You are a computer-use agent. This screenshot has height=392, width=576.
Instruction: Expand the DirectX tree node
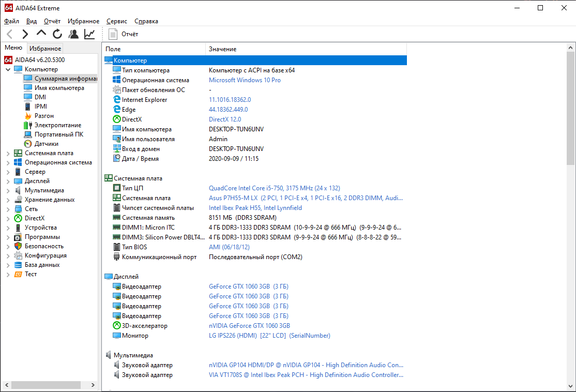[x=8, y=219]
